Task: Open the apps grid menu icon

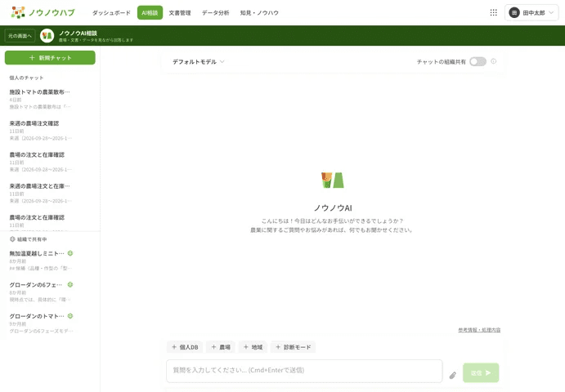Action: [493, 12]
